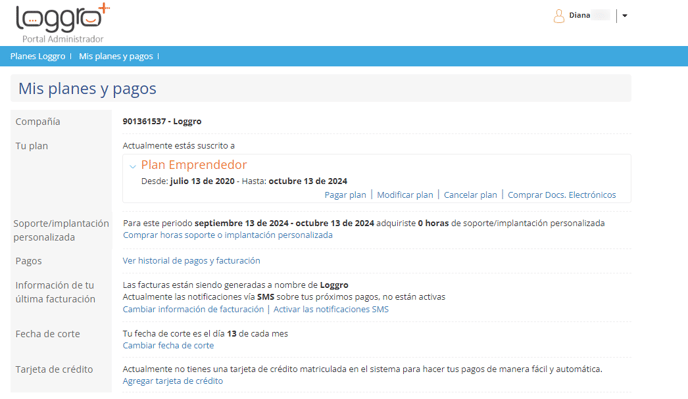This screenshot has width=688, height=399.
Task: Click the user avatar icon beside Diana
Action: (559, 16)
